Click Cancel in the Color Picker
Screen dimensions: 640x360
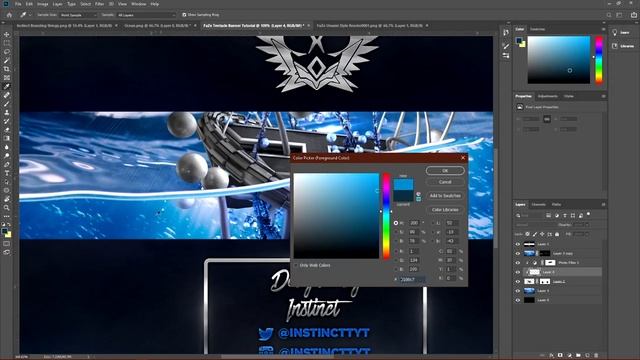click(445, 182)
